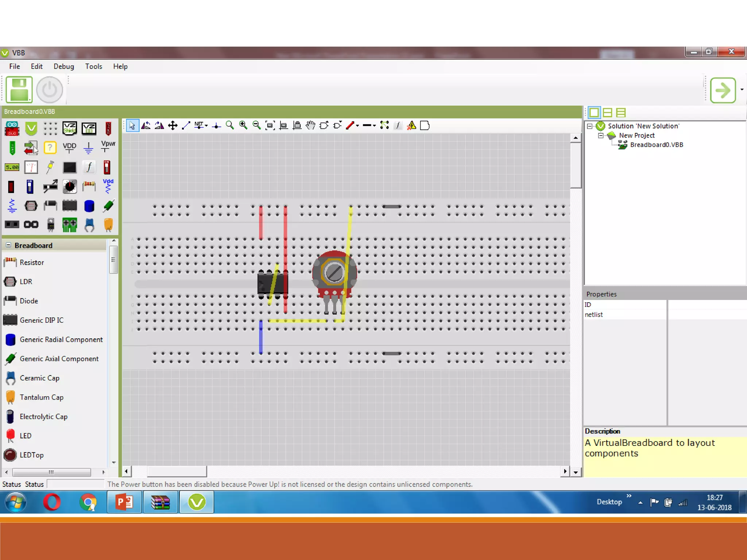747x560 pixels.
Task: Click the zoom in magnifier
Action: pos(243,125)
